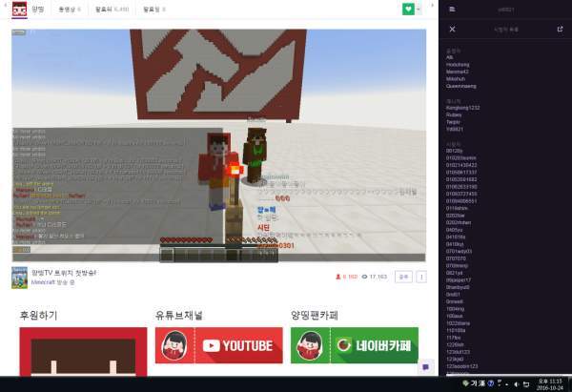Select user Queennaeng in the viewer list
Image resolution: width=572 pixels, height=392 pixels.
(x=460, y=86)
